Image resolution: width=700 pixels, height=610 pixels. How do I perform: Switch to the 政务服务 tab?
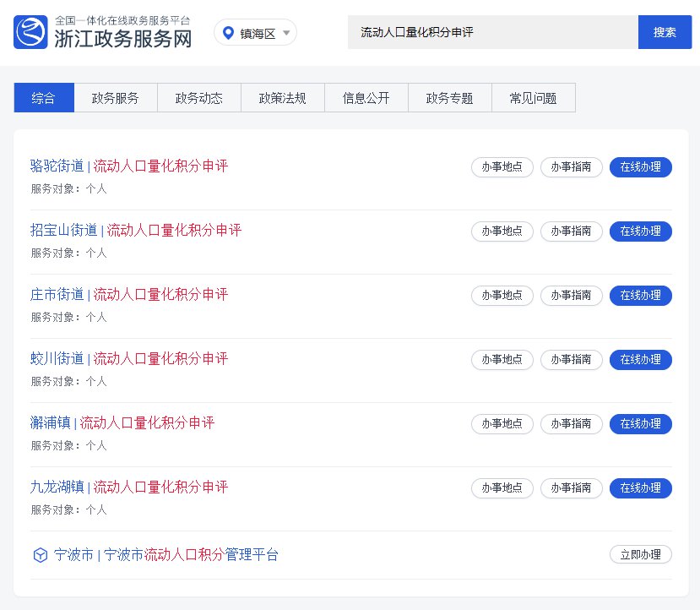(116, 98)
